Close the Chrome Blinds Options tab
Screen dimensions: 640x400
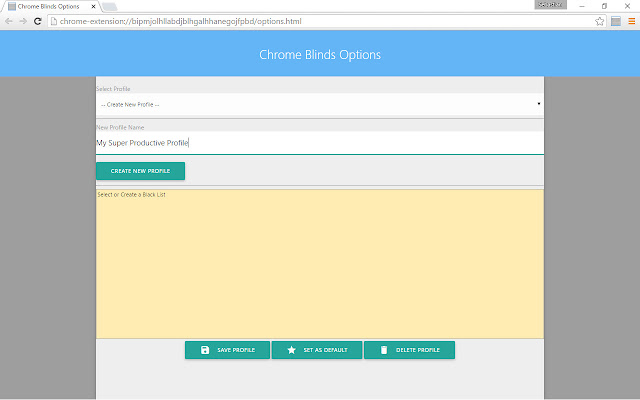coord(93,7)
